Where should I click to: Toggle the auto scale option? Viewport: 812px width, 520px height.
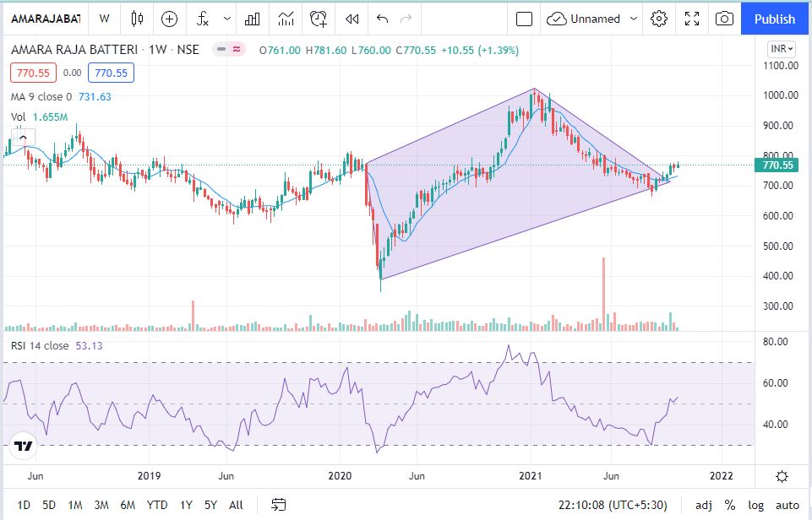click(x=787, y=505)
